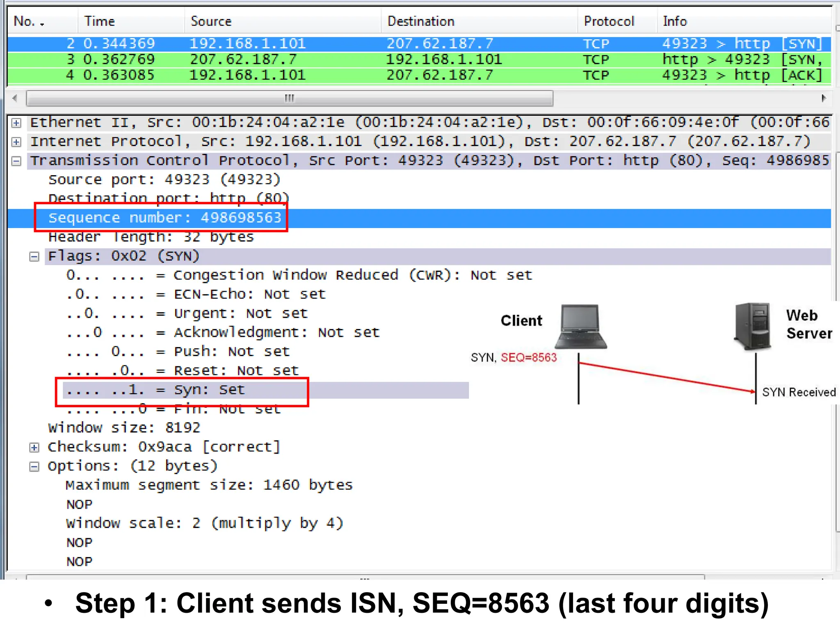Collapse the Flags: 0x02 (SYN) node
Viewport: 840px width, 630px height.
pyautogui.click(x=34, y=257)
